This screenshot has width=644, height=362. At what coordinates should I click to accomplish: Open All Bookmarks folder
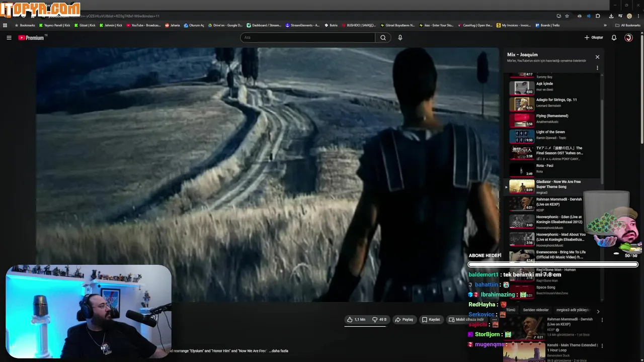[627, 25]
